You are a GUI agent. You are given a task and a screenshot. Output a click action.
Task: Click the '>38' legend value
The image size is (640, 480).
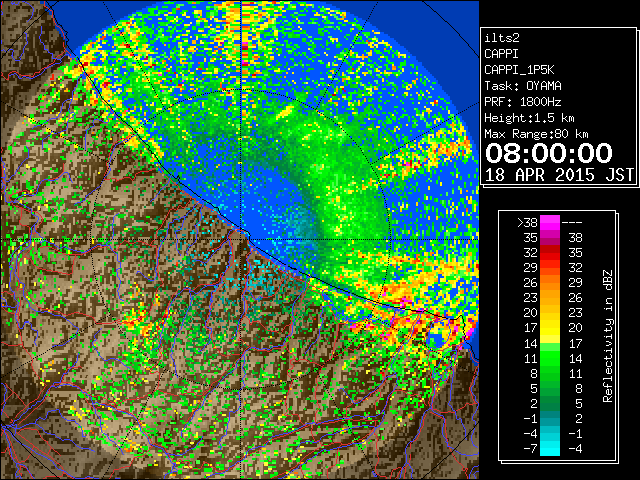click(527, 223)
